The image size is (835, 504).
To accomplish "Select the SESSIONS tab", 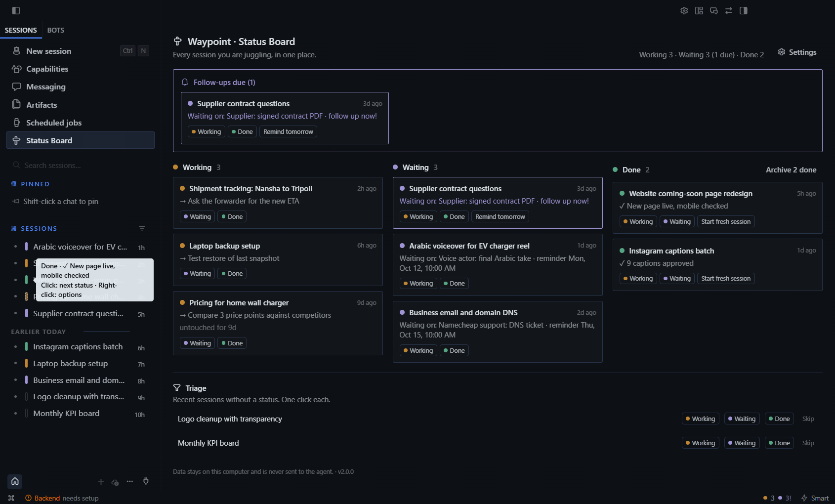I will pos(21,30).
